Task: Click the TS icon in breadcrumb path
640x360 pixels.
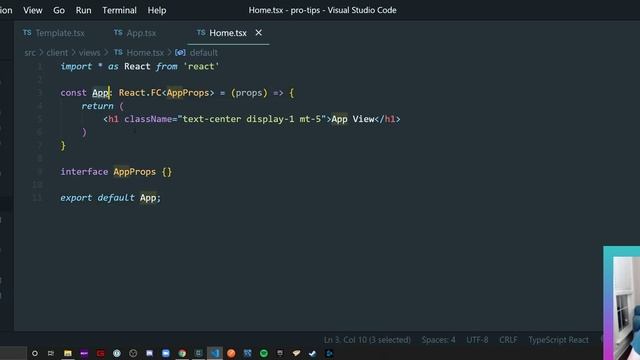Action: [x=118, y=52]
